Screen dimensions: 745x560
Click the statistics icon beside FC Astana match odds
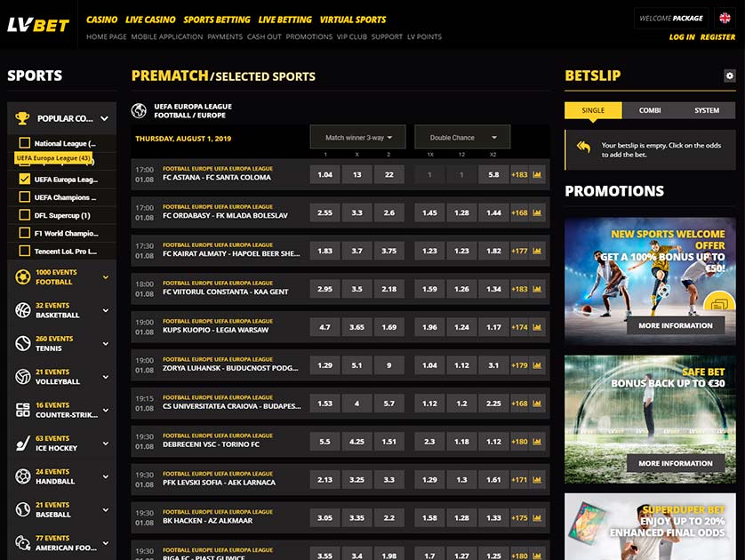(x=537, y=175)
